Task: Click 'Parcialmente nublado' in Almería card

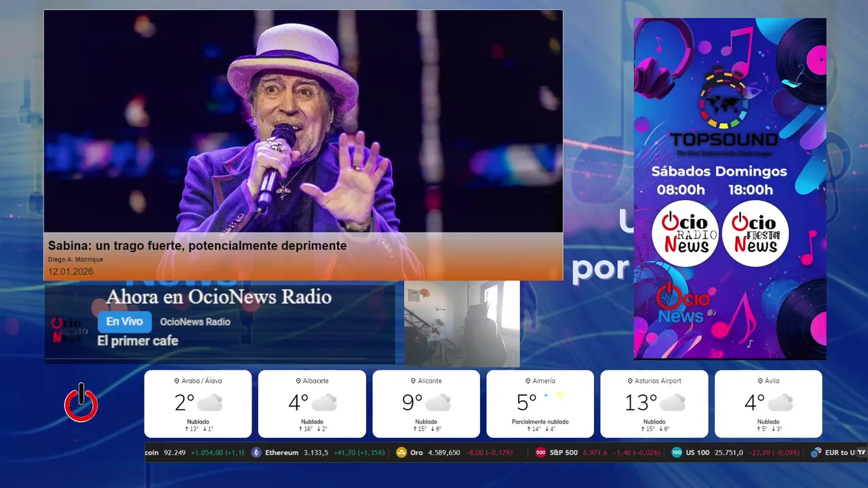Action: 540,422
